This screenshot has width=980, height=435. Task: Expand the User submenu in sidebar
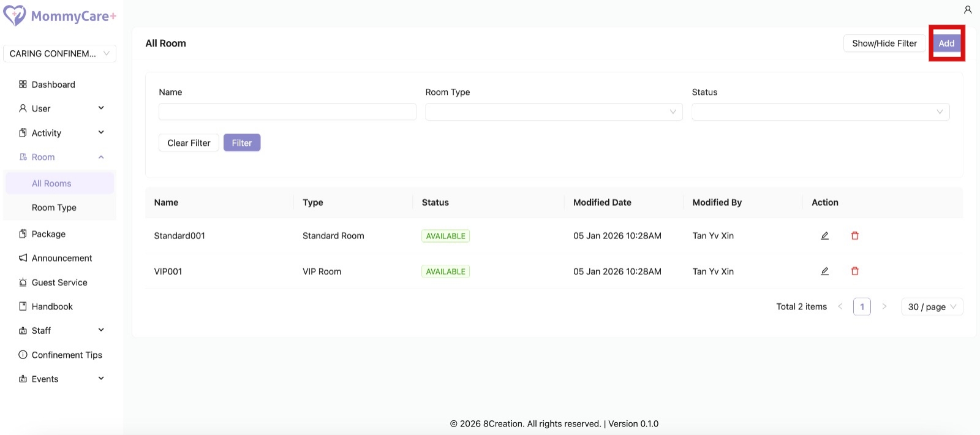(61, 108)
